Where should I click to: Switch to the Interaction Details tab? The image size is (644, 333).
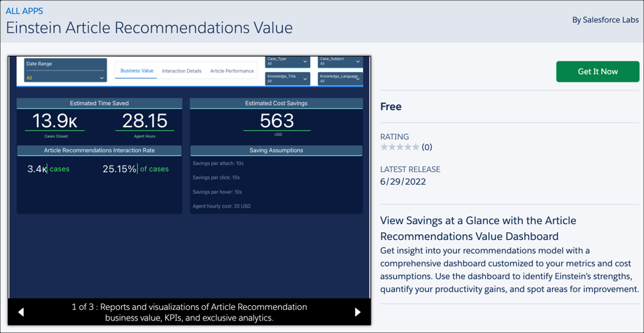tap(182, 71)
